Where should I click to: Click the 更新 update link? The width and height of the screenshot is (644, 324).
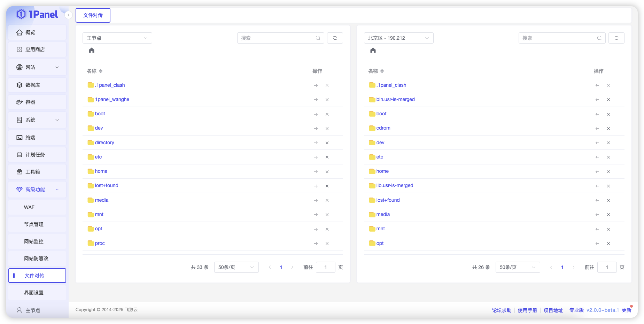click(626, 310)
